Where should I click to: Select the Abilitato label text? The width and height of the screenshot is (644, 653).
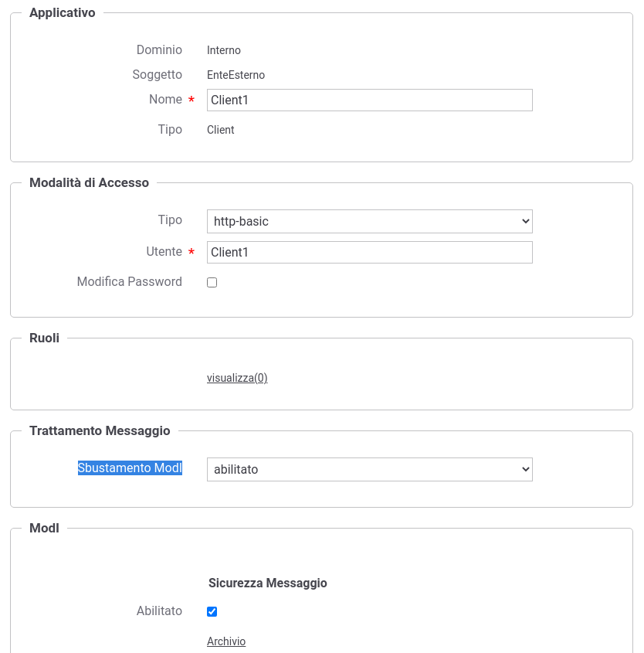coord(159,610)
